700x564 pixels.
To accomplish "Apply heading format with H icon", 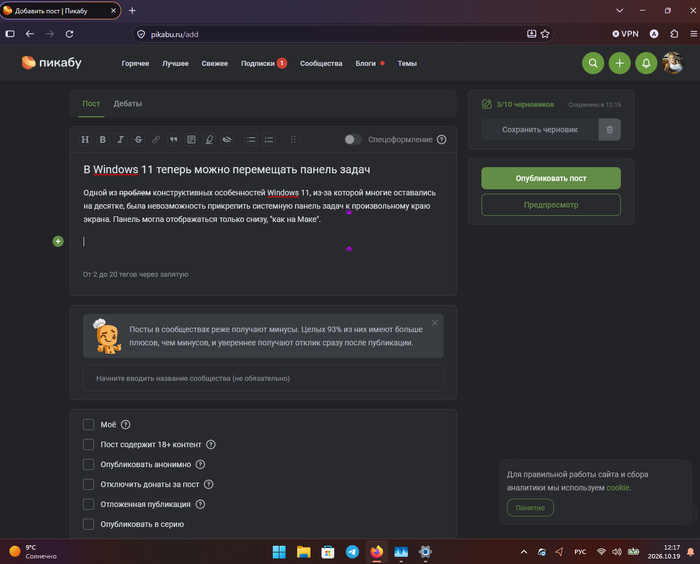I will coord(85,140).
